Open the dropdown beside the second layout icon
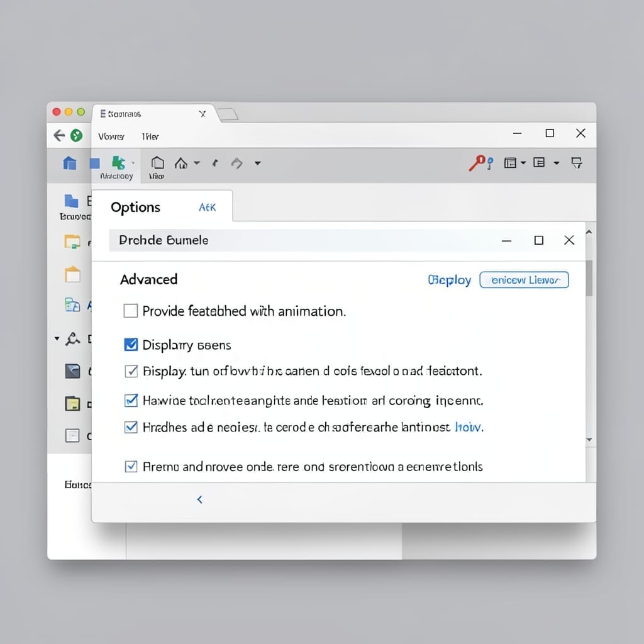The image size is (644, 644). click(x=557, y=163)
